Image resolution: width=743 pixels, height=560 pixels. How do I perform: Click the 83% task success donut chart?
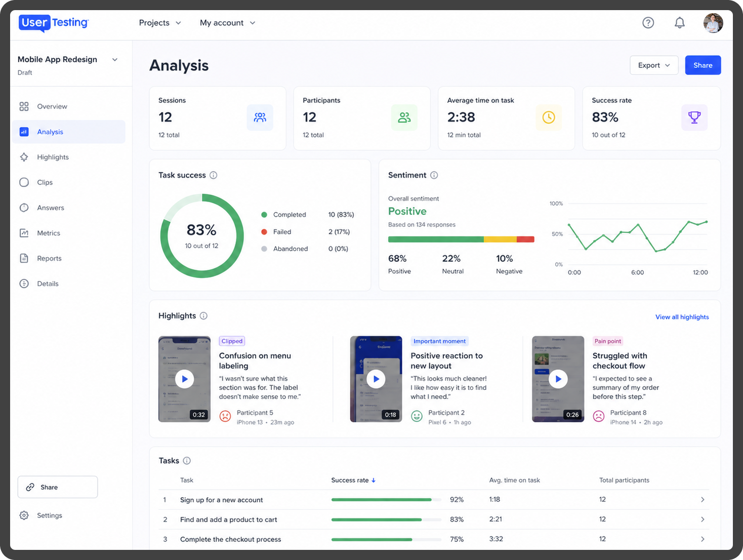coord(202,236)
